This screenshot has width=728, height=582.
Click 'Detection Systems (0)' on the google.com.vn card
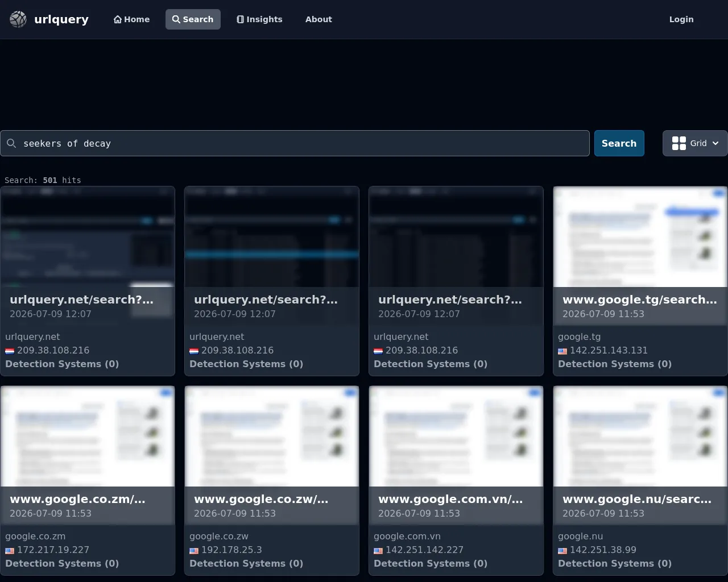tap(431, 564)
